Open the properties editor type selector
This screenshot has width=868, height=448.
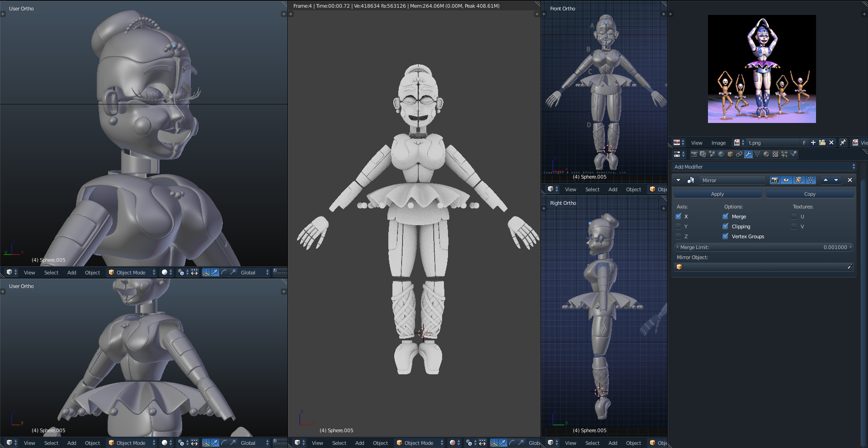[679, 154]
